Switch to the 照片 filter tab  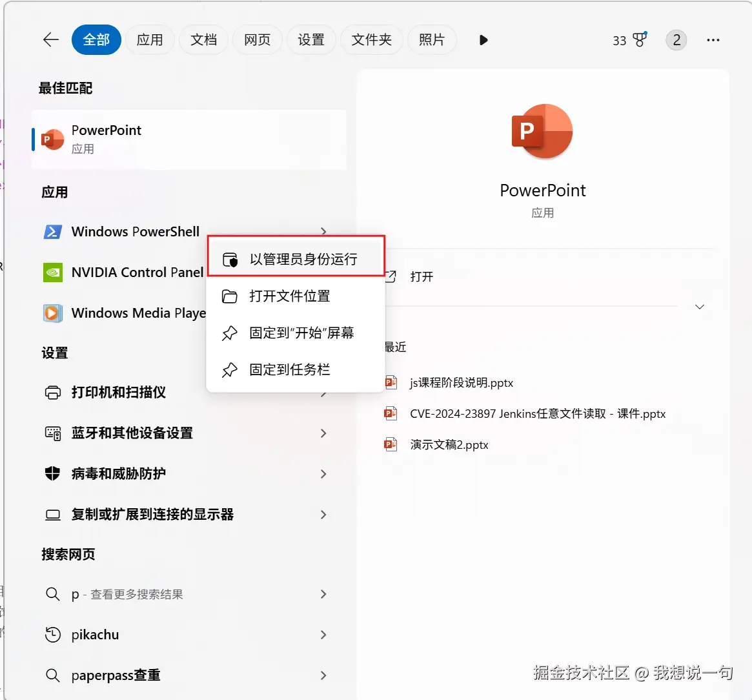[x=432, y=40]
